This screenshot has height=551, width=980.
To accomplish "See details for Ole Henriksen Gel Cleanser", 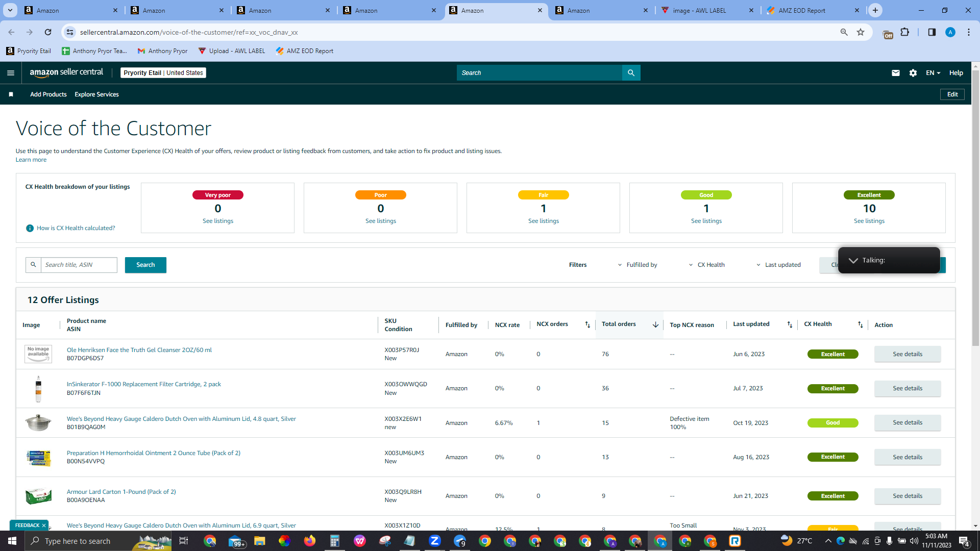I will coord(908,354).
